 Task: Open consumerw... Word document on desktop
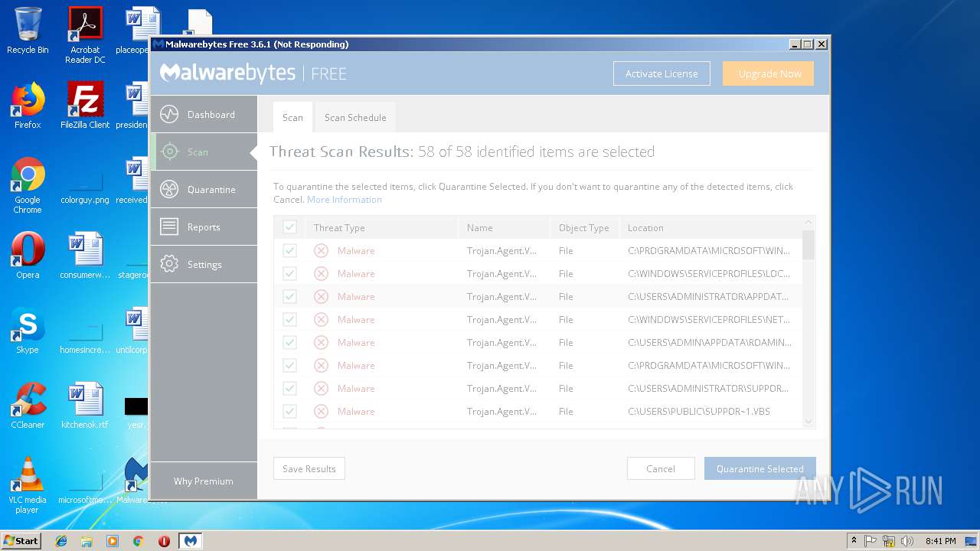[x=85, y=256]
